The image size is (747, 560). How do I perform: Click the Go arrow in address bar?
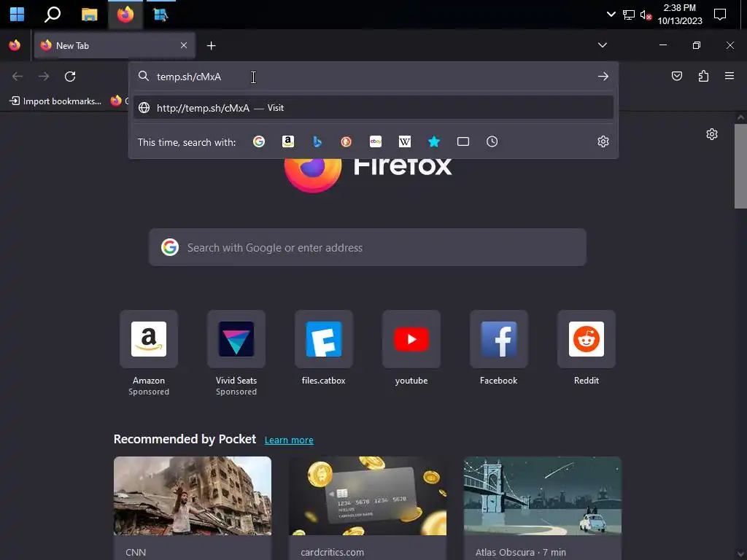point(603,76)
